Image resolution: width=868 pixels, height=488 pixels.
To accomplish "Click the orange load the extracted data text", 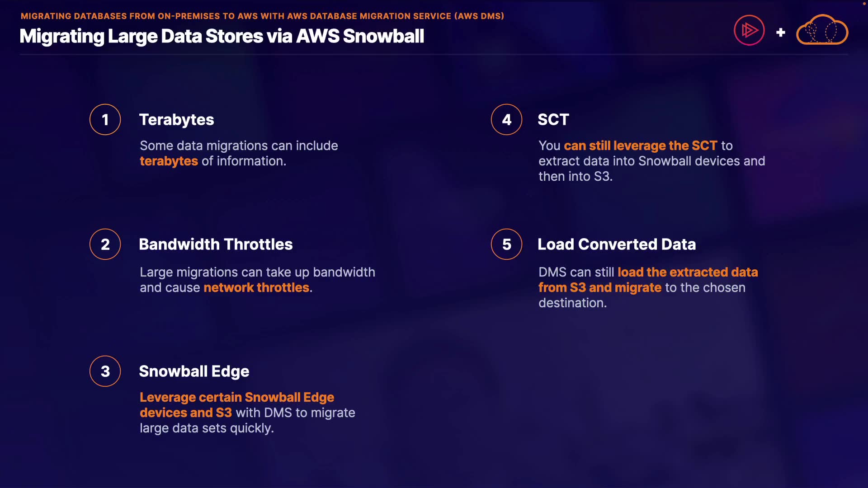I will (x=687, y=272).
